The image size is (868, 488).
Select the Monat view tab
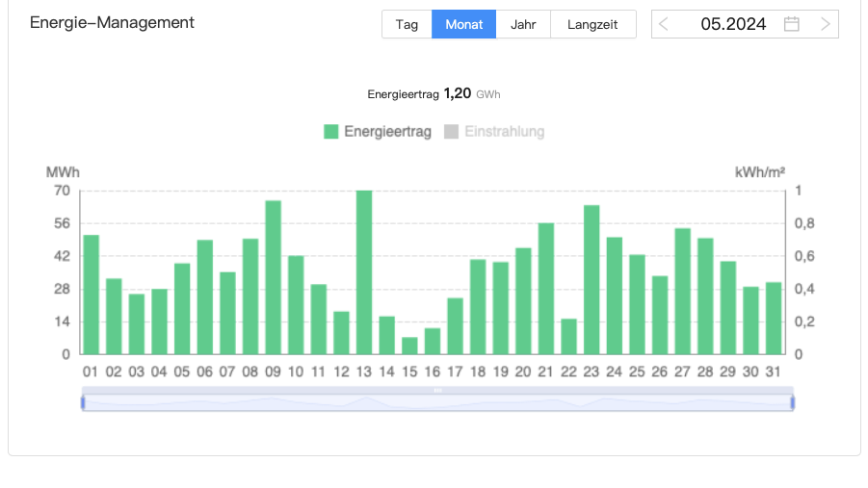463,24
